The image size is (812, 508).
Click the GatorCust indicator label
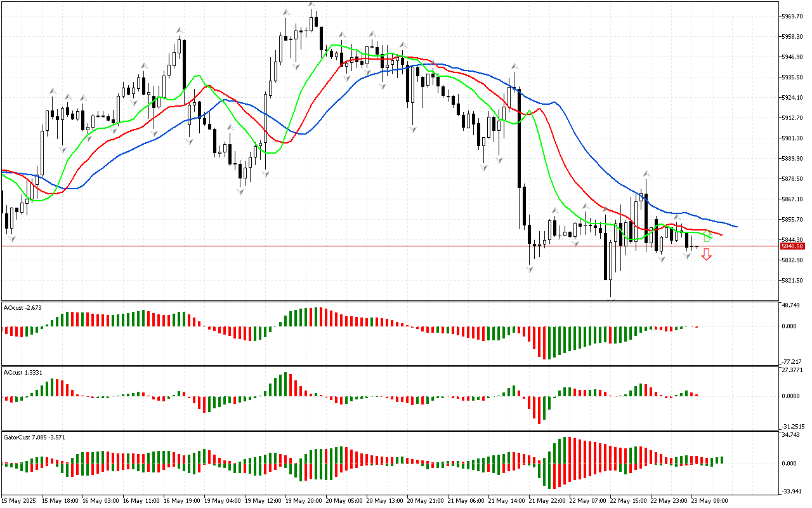pos(34,437)
